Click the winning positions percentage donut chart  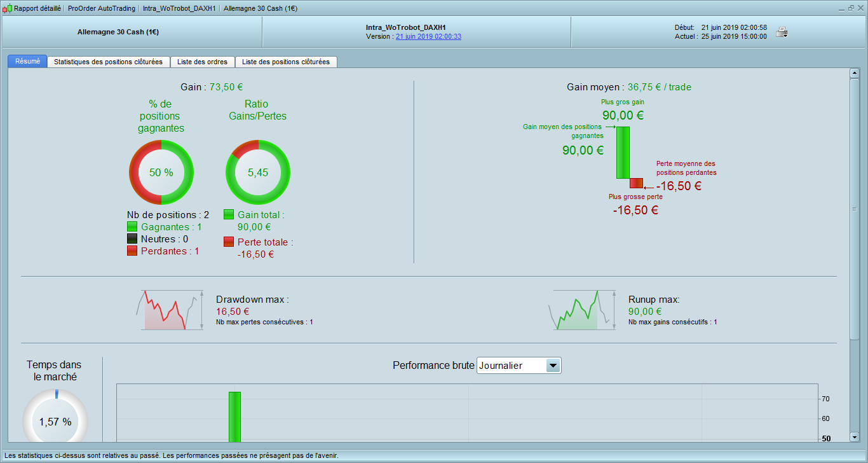[161, 172]
